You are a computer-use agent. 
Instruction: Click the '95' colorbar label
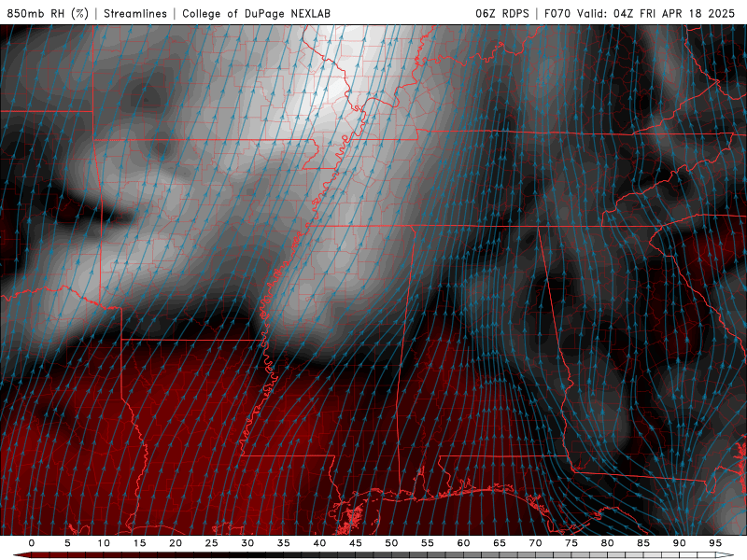(x=715, y=543)
